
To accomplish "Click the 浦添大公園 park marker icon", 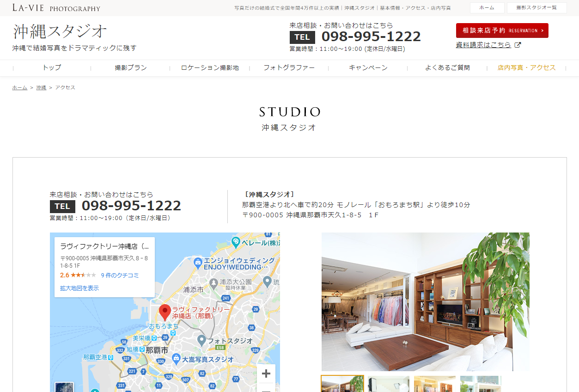I will point(213,282).
